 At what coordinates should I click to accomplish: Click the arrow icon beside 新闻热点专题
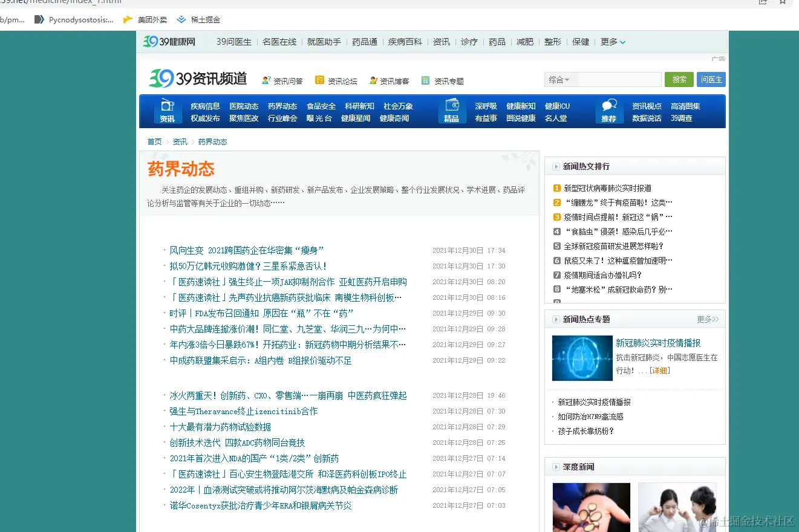pos(556,319)
